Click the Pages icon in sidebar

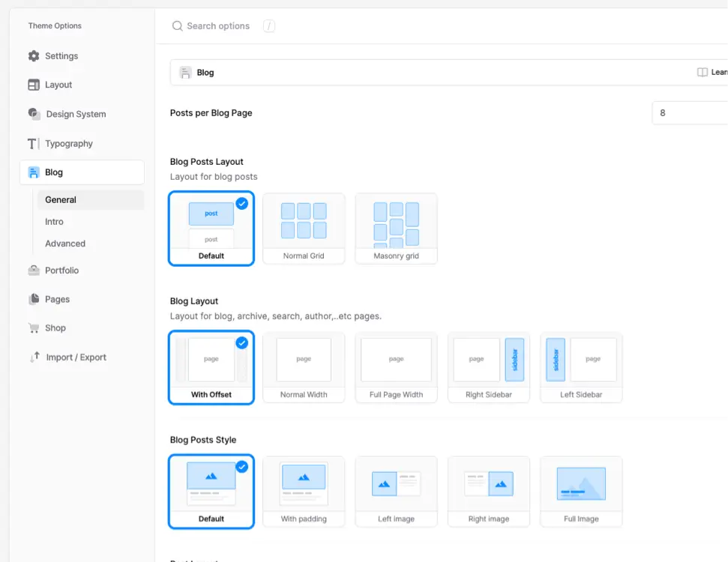pyautogui.click(x=34, y=299)
